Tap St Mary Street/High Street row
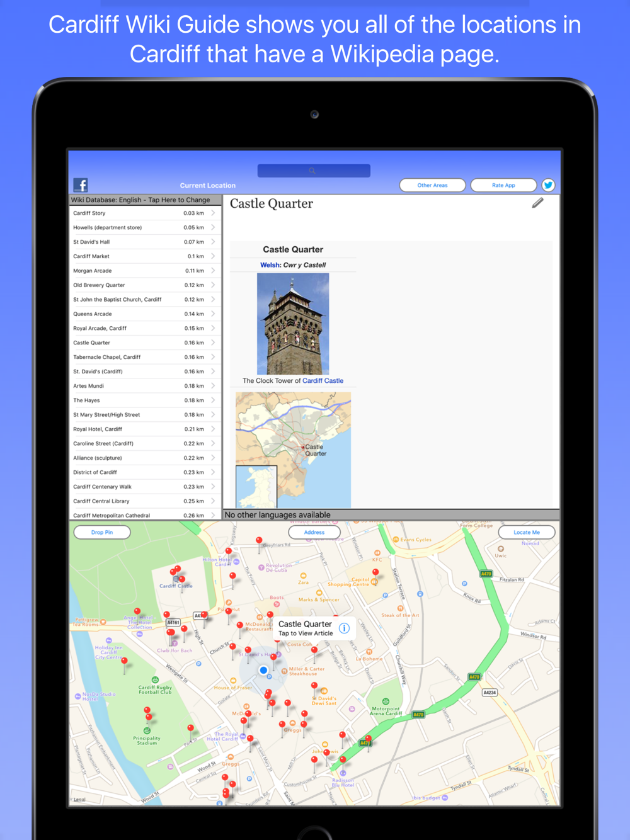The image size is (630, 840). pos(145,415)
